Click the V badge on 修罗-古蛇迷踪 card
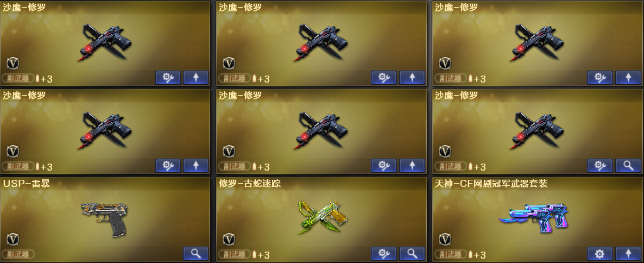The image size is (644, 263). tap(229, 239)
